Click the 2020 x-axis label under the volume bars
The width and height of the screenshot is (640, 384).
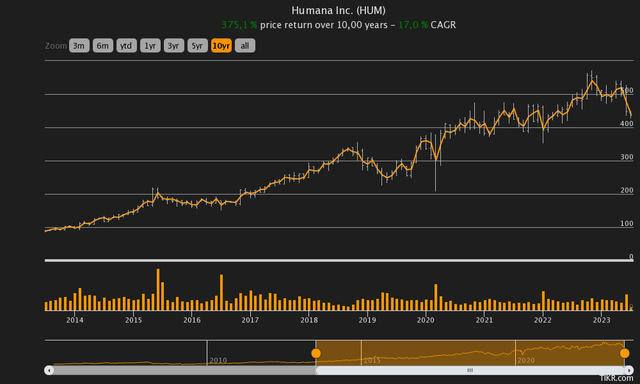(x=426, y=320)
